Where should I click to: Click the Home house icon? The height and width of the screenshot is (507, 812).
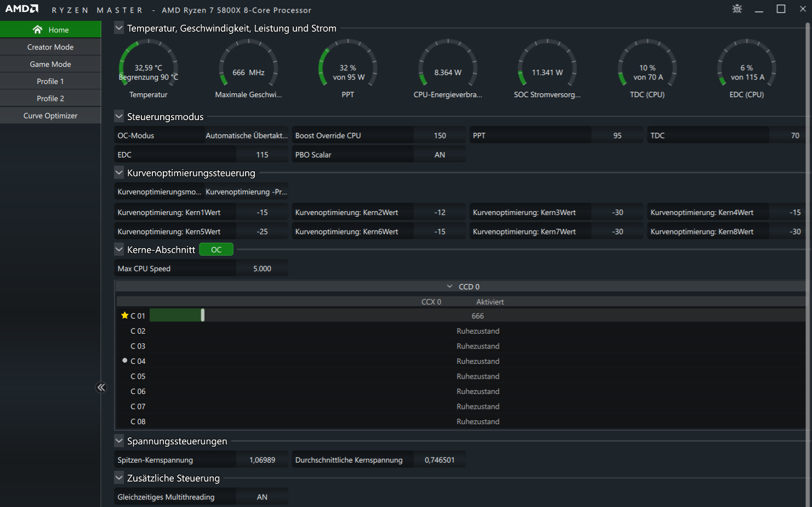coord(37,30)
